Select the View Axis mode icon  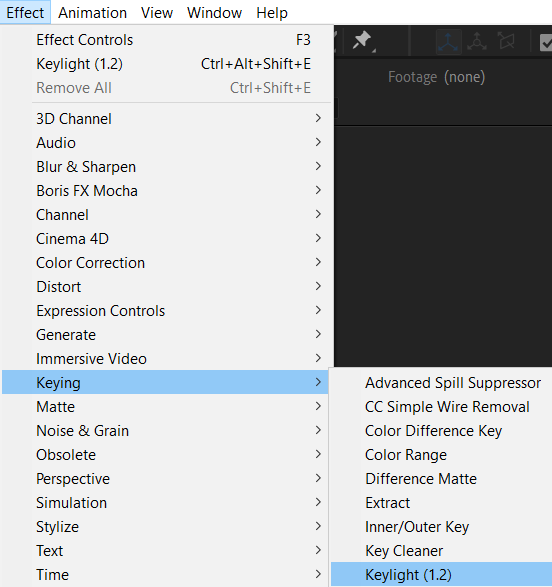[x=507, y=41]
